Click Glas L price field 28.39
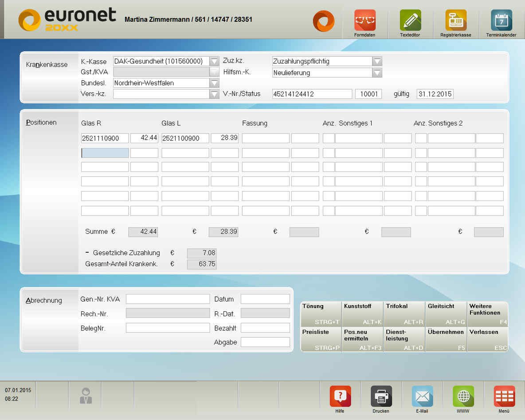Screen dimensions: 525x420 tap(225, 138)
